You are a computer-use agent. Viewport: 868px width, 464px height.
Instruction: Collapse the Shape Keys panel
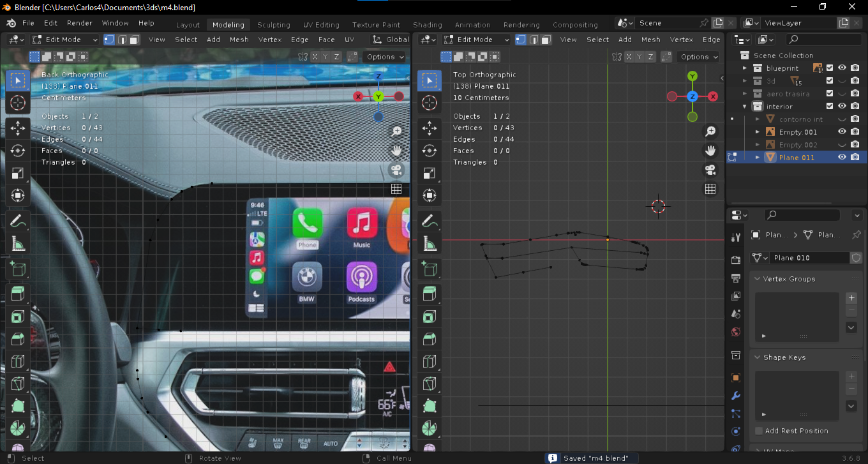click(x=758, y=357)
